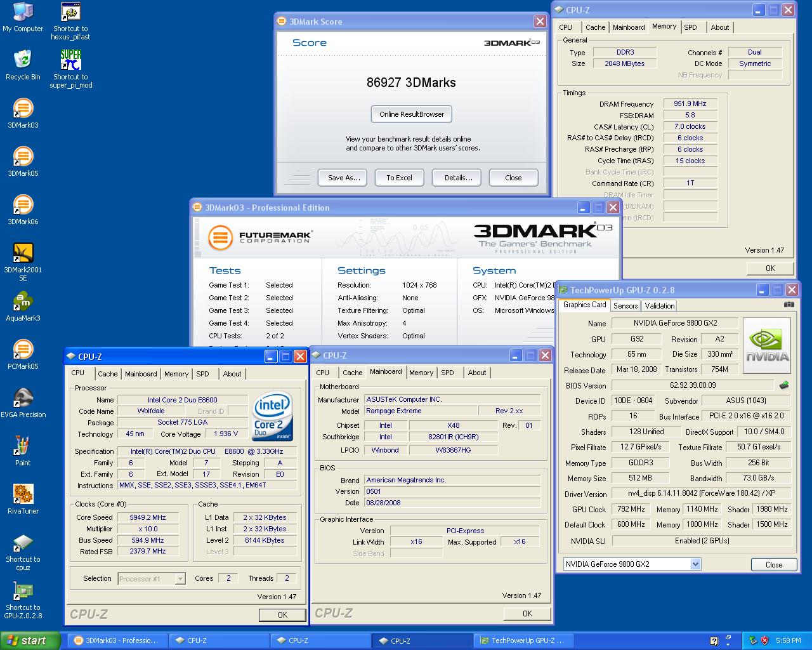812x650 pixels.
Task: Open the Shortcut to GPU-Z.0.2.8 icon
Action: point(23,600)
